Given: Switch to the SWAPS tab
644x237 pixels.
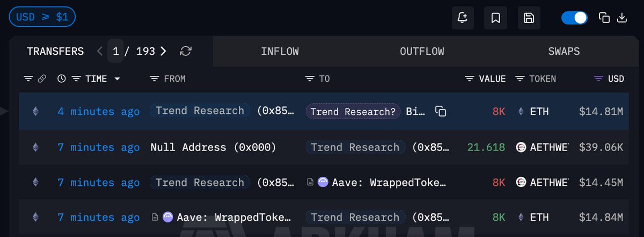Looking at the screenshot, I should click(563, 52).
